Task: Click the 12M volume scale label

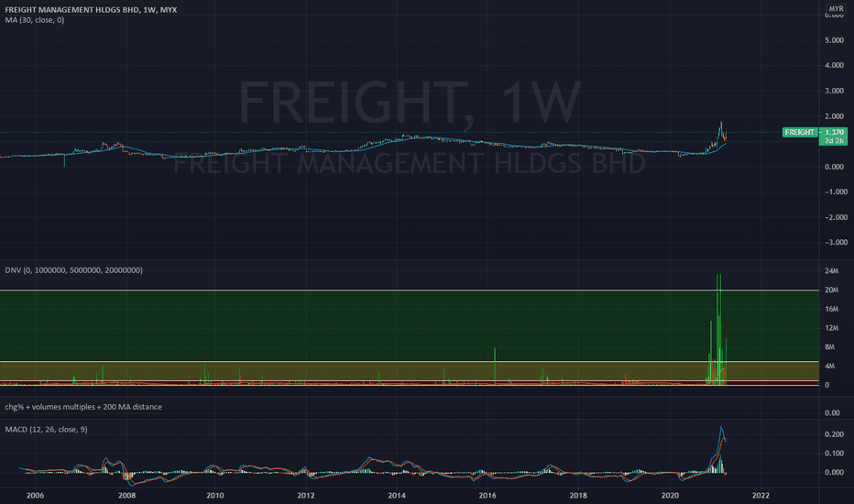Action: (831, 328)
